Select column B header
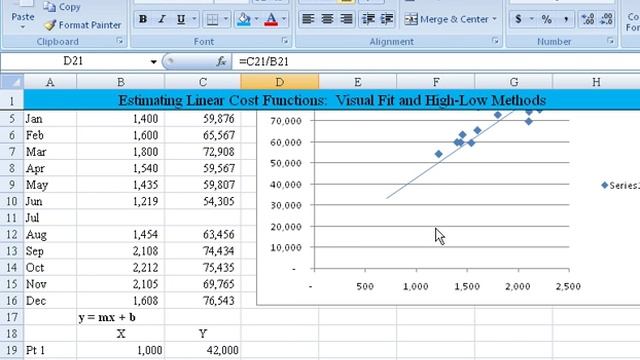This screenshot has height=360, width=640. coord(121,82)
